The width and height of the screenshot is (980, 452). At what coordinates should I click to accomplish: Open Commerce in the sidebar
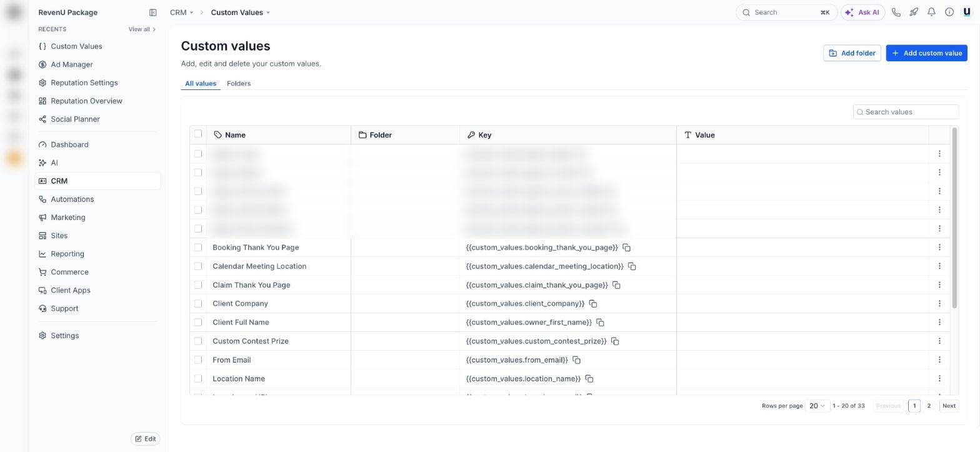click(x=69, y=273)
